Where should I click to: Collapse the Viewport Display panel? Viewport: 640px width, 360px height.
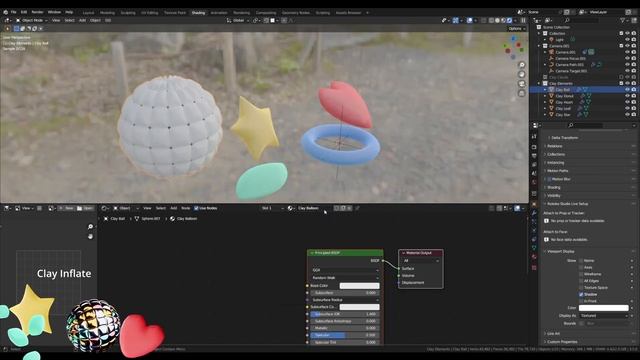point(560,251)
